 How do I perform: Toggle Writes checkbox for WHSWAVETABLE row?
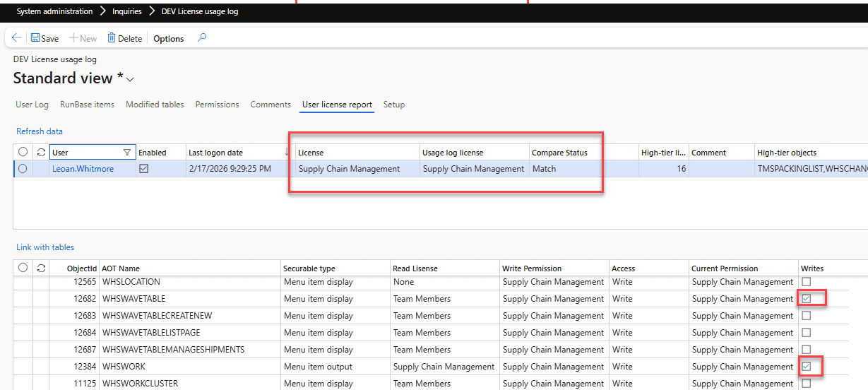pos(807,299)
